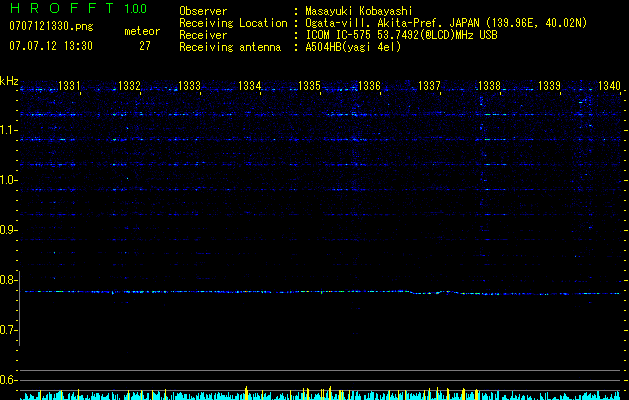
Task: Click the 1333 time marker
Action: pyautogui.click(x=189, y=86)
